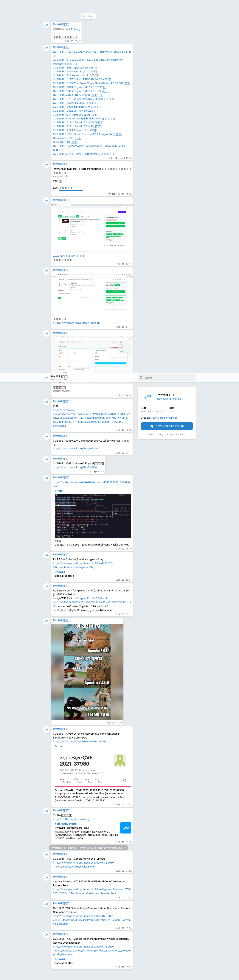Open the Apache CVE-2021-41773 meme image
The image size is (239, 980).
[88, 671]
